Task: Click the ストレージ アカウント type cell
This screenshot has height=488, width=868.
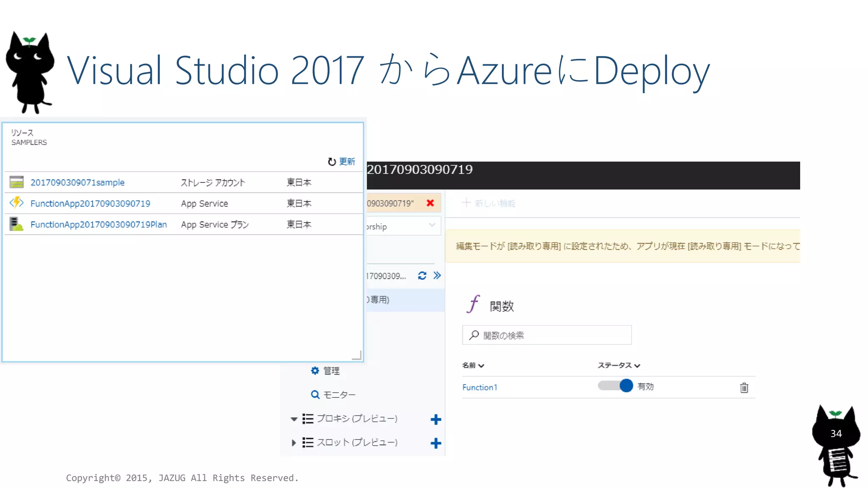Action: 213,182
